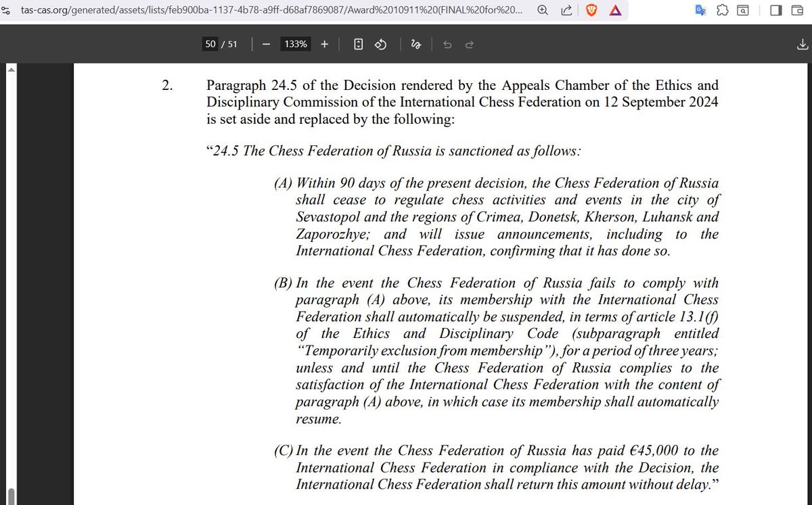The width and height of the screenshot is (812, 505).
Task: Click the Brave Rewards triangle icon
Action: pos(614,10)
